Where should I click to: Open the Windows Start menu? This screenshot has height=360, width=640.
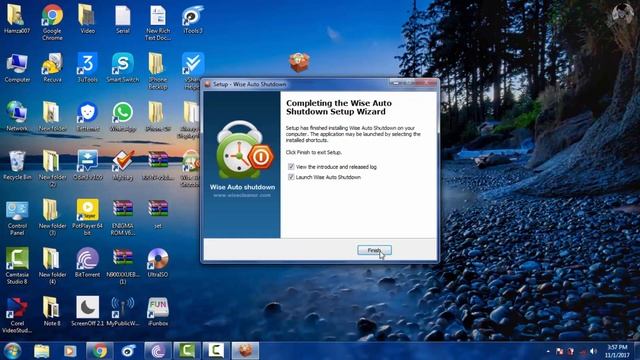12,351
